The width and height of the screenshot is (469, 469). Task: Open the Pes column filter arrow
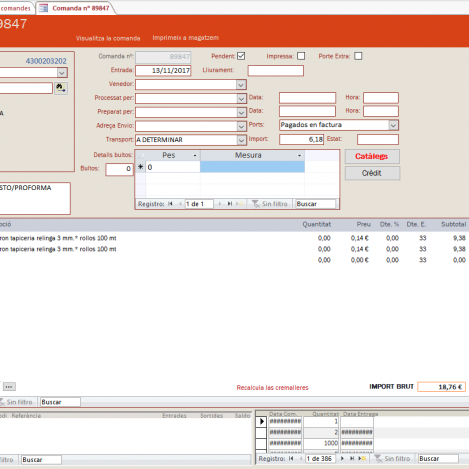click(195, 155)
